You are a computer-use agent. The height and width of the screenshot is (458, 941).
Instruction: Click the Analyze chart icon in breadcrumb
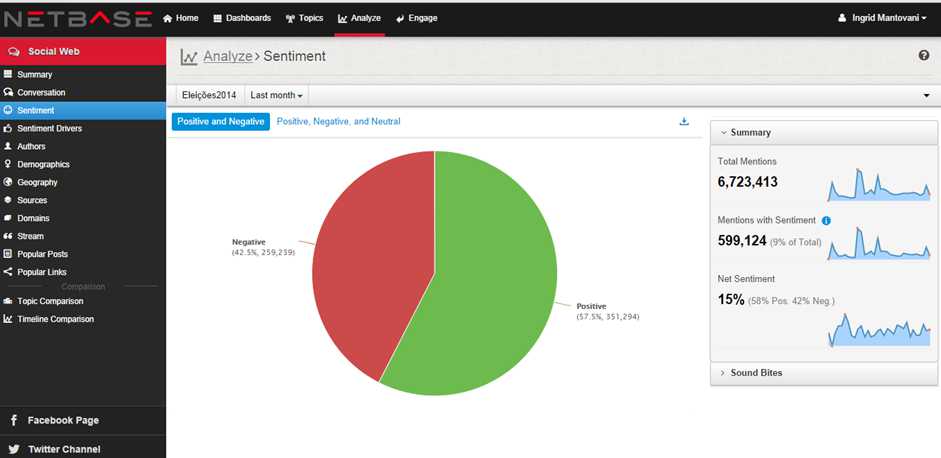point(188,57)
